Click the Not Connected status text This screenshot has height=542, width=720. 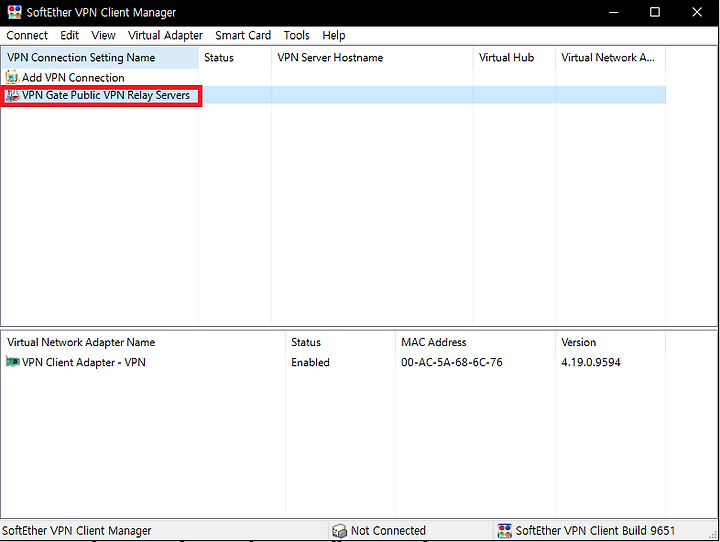pos(388,531)
